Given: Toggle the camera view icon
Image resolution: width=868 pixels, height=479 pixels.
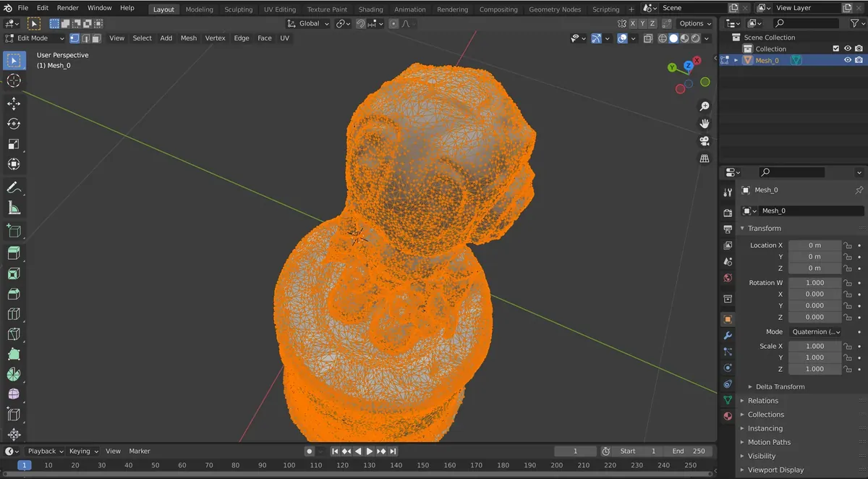Looking at the screenshot, I should (x=705, y=141).
